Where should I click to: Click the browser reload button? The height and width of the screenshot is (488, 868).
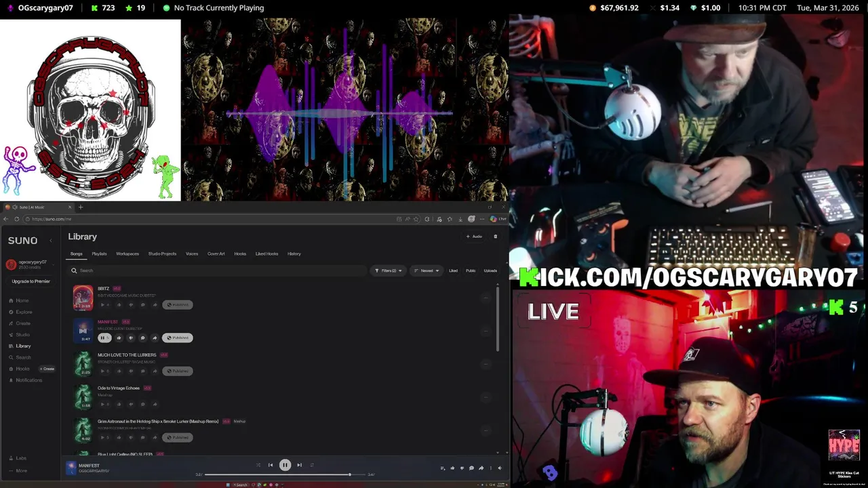tap(17, 219)
